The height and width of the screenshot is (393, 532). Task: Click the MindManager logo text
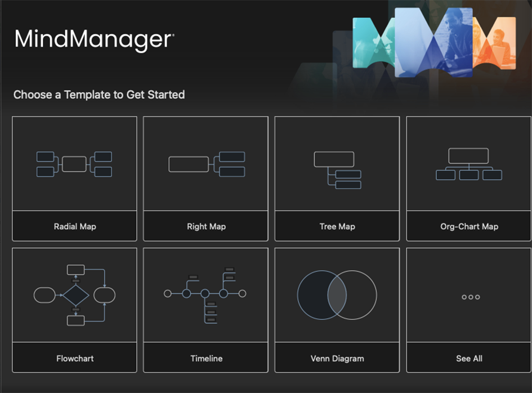(95, 40)
